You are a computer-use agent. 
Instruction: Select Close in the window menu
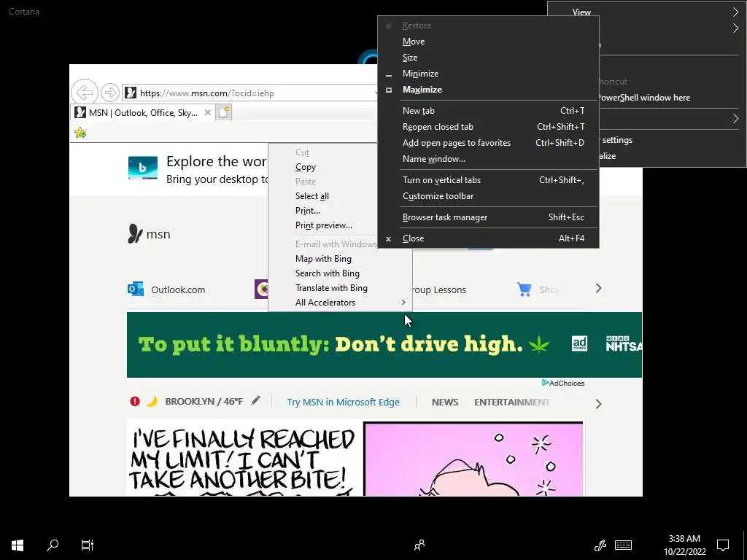point(488,238)
